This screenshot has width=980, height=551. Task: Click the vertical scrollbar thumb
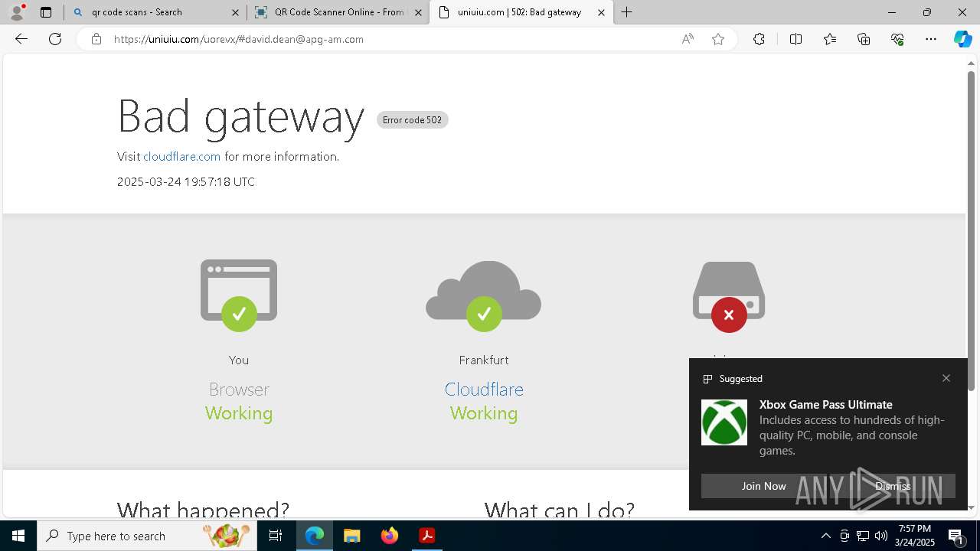pyautogui.click(x=971, y=230)
